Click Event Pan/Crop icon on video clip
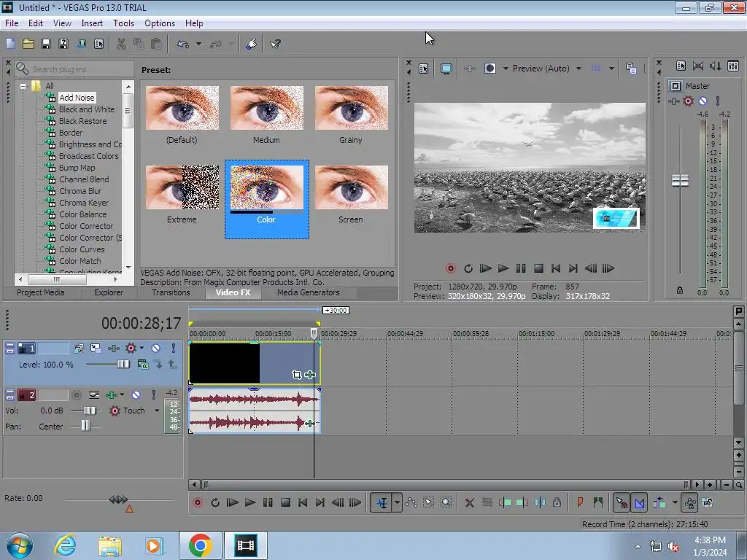Viewport: 747px width, 560px height. click(296, 375)
